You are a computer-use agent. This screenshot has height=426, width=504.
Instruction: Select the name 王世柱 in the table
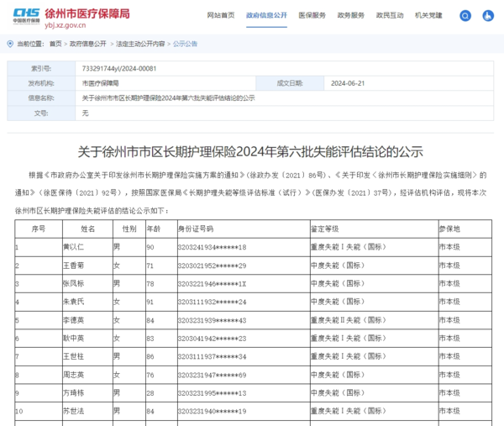(73, 356)
